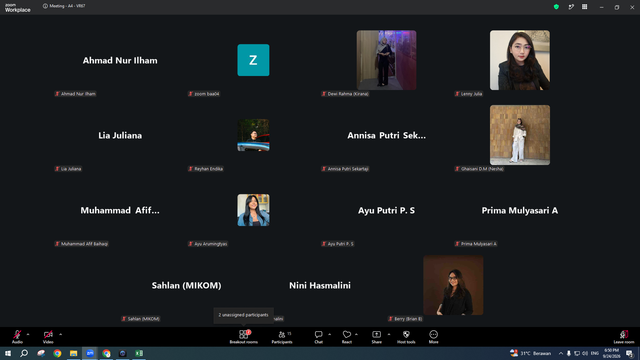640x360 pixels.
Task: Open the Participants list
Action: (x=282, y=336)
